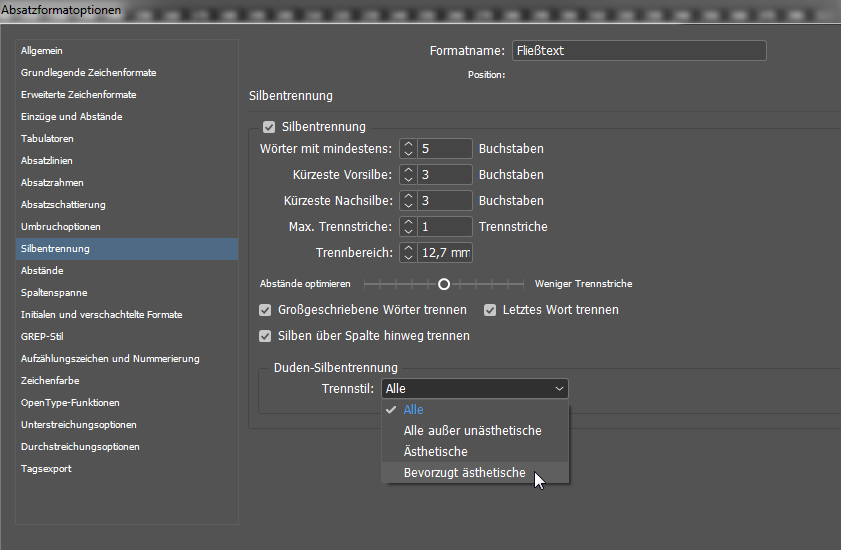841x550 pixels.
Task: Uncheck 'Letztes Wort trennen'
Action: (x=491, y=310)
